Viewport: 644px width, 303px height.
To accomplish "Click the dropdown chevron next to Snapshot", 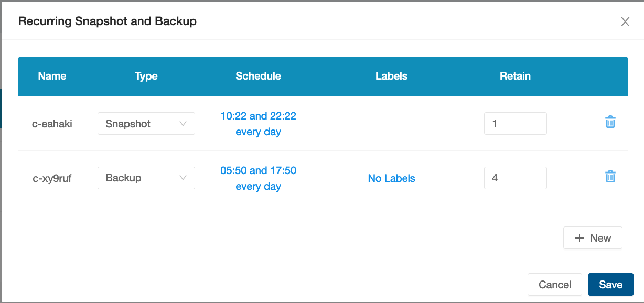I will pyautogui.click(x=183, y=123).
